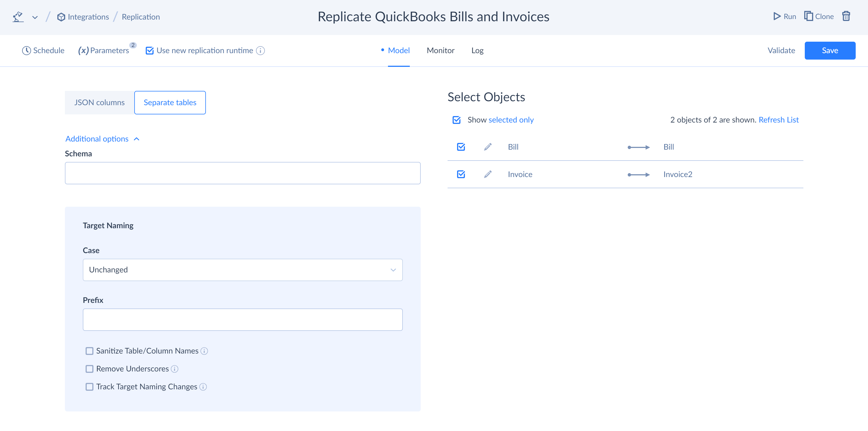Viewport: 868px width, 431px height.
Task: Show info for Remove Underscores
Action: [x=175, y=369]
